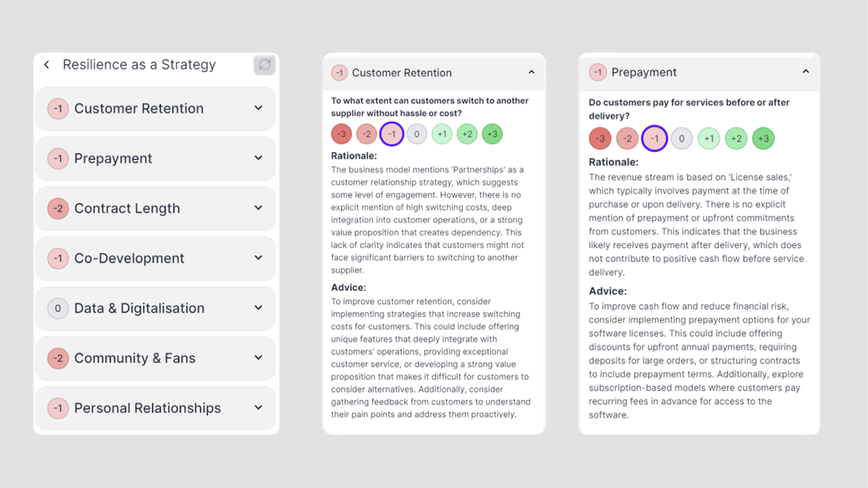Select score +2 for Customer Retention
The height and width of the screenshot is (488, 868).
pyautogui.click(x=467, y=134)
